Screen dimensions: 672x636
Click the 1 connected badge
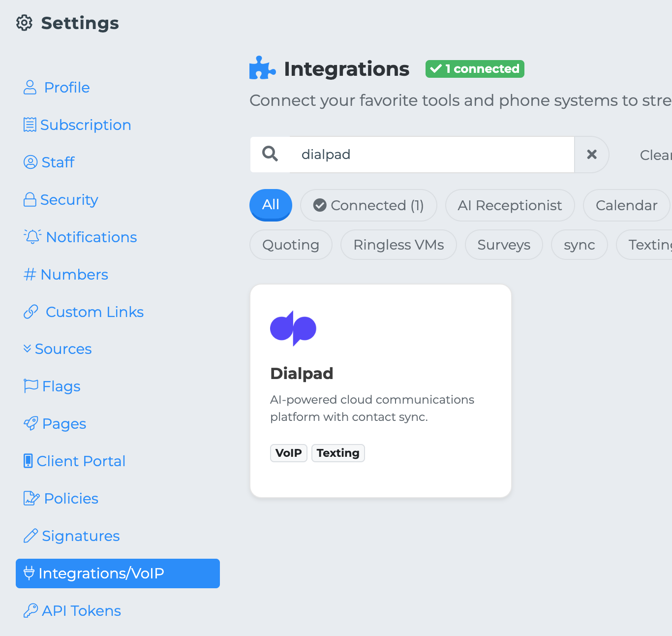click(475, 69)
